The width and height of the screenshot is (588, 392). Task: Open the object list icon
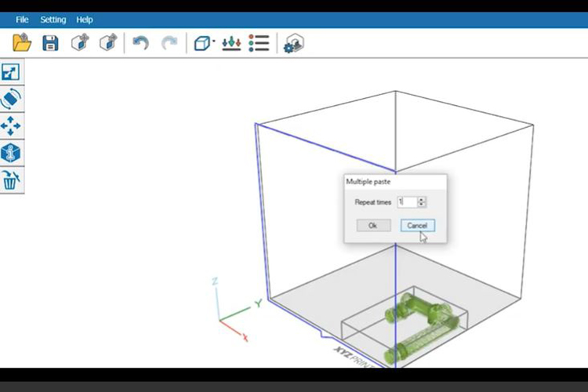pos(259,43)
